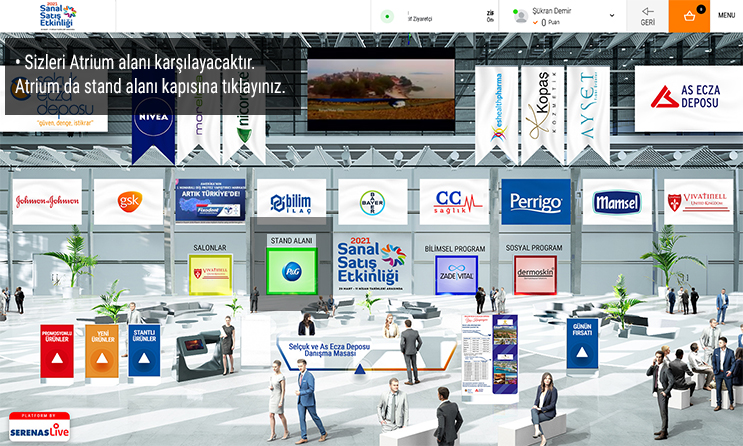Click the AS ECZA DEPOSU sign
The image size is (743, 446).
689,99
